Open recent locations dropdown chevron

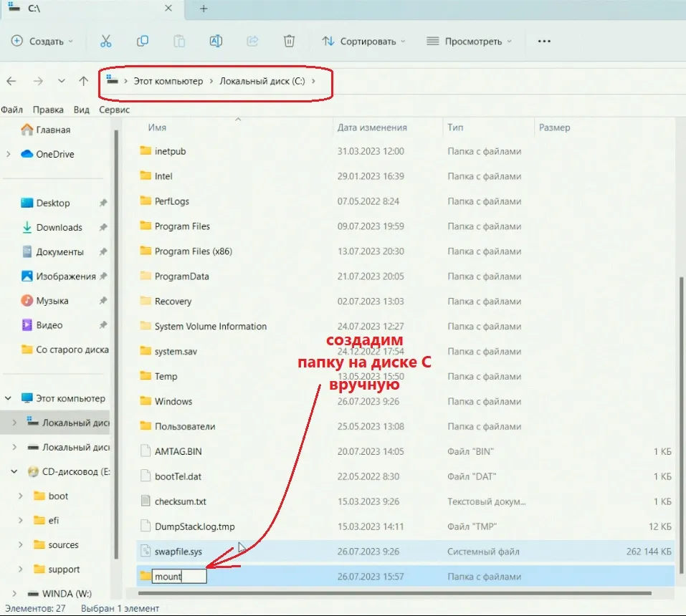tap(61, 81)
